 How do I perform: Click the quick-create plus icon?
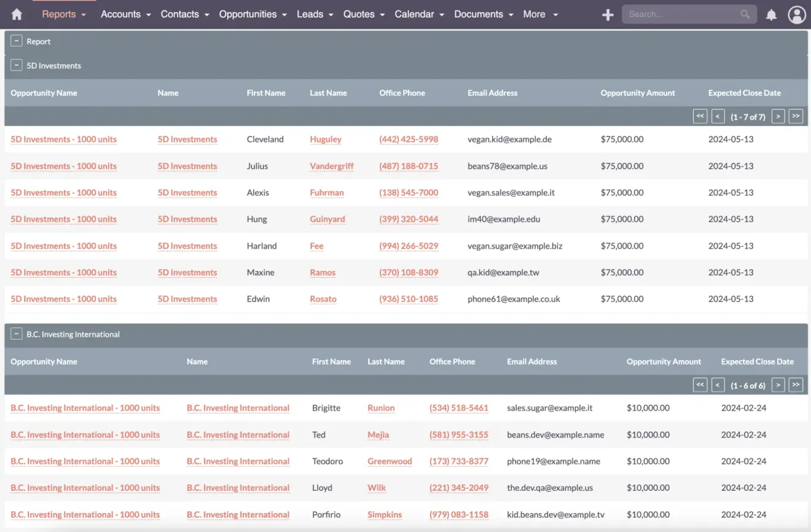[x=608, y=14]
